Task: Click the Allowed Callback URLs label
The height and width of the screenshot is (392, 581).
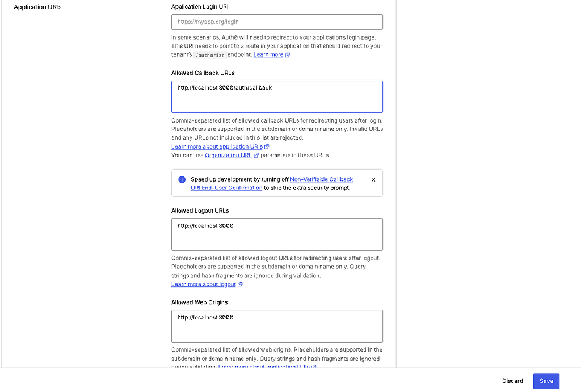Action: pyautogui.click(x=203, y=73)
